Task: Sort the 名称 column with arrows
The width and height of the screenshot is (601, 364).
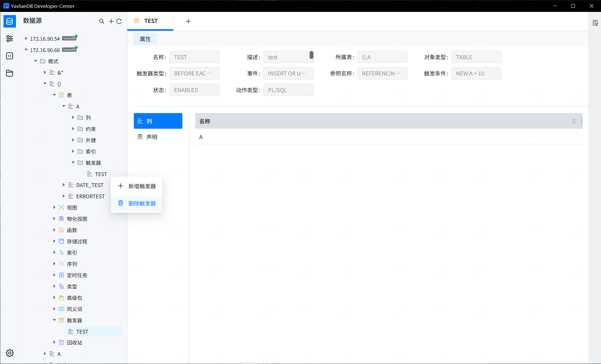Action: coord(574,121)
